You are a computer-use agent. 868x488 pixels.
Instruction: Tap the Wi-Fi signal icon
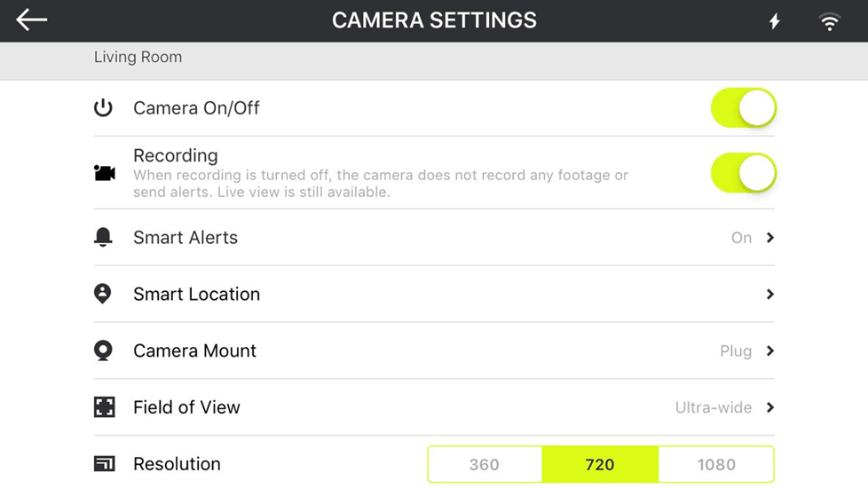[829, 21]
